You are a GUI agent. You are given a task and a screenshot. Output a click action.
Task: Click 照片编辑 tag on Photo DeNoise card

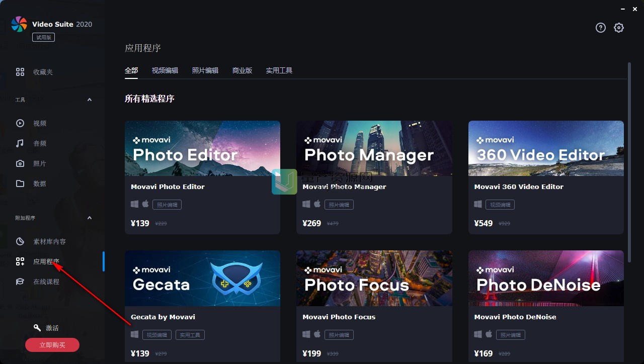point(511,335)
